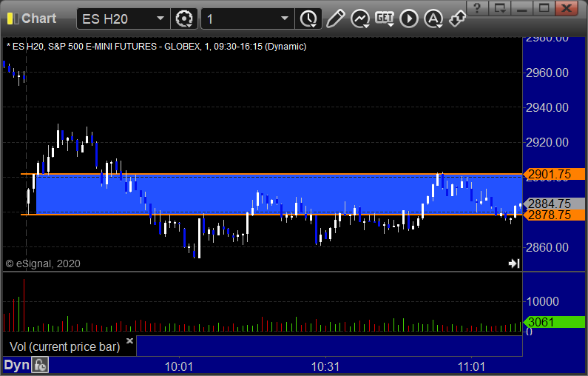Minimize the chart window
This screenshot has height=376, width=588.
point(521,8)
